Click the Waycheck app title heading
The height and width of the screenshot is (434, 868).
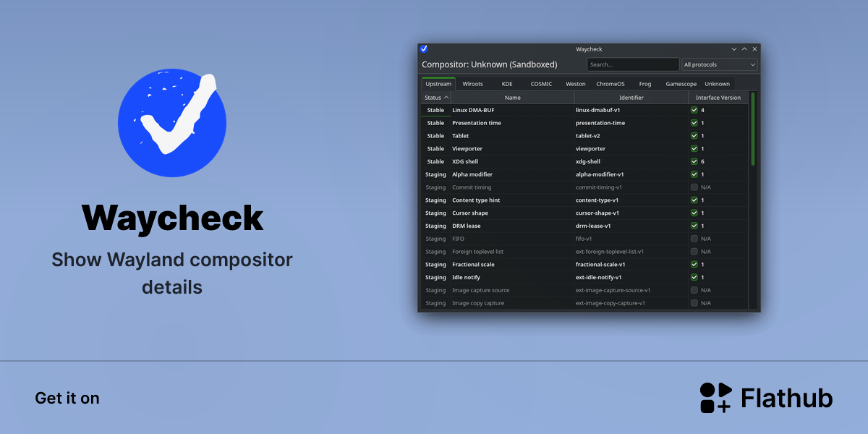[x=172, y=218]
